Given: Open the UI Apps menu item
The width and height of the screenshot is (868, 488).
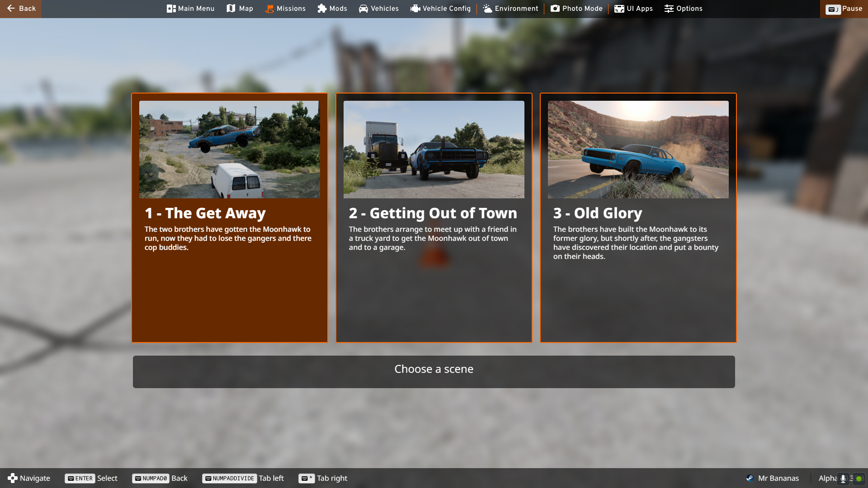Looking at the screenshot, I should (x=633, y=9).
